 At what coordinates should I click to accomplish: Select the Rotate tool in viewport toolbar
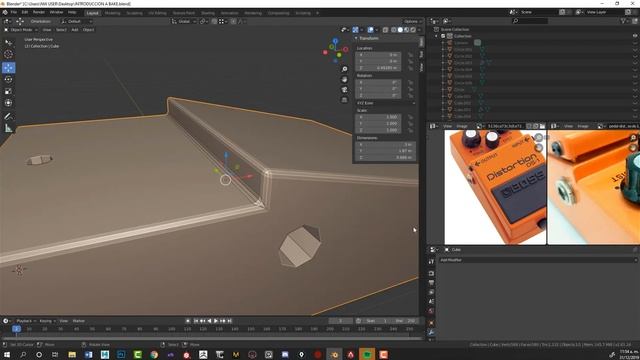pyautogui.click(x=8, y=79)
